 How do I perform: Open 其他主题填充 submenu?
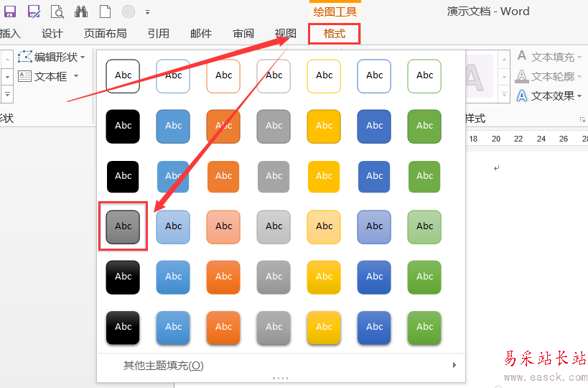click(x=281, y=365)
